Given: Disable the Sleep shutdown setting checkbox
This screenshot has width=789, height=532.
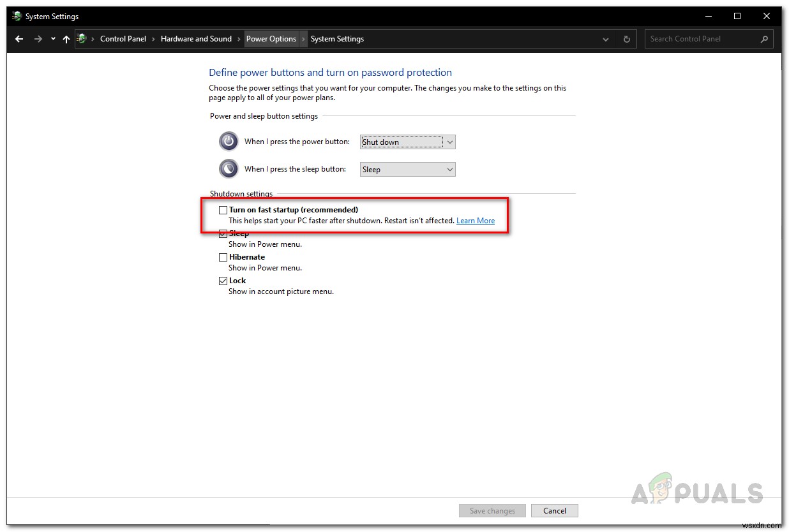Looking at the screenshot, I should pyautogui.click(x=223, y=233).
